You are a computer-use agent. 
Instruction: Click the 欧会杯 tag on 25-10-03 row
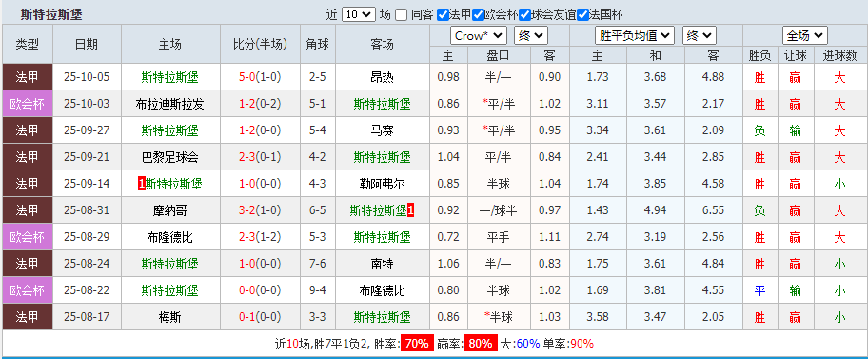pos(27,104)
